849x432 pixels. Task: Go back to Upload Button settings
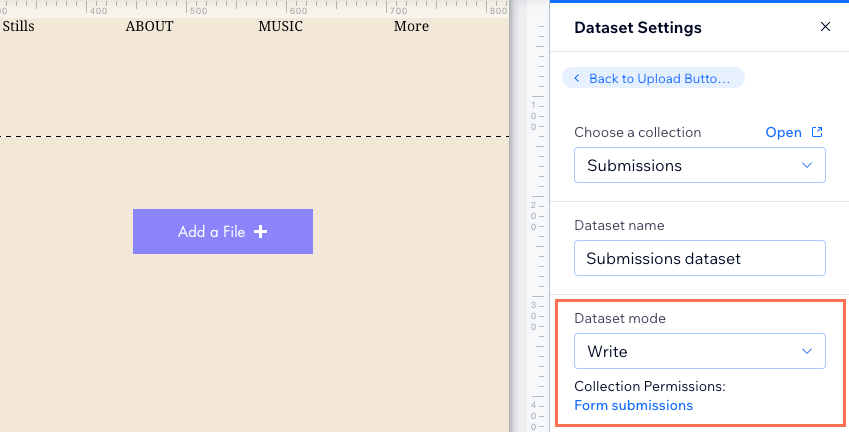pos(653,78)
